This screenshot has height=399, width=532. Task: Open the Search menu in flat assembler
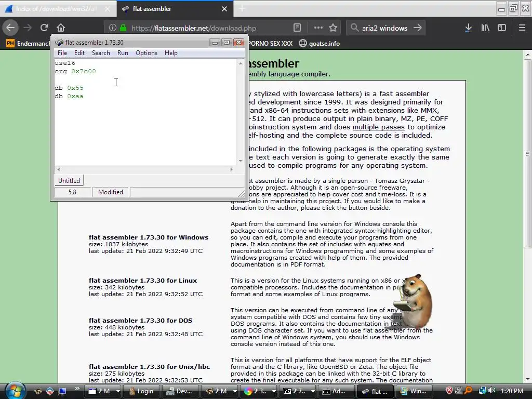tap(101, 53)
